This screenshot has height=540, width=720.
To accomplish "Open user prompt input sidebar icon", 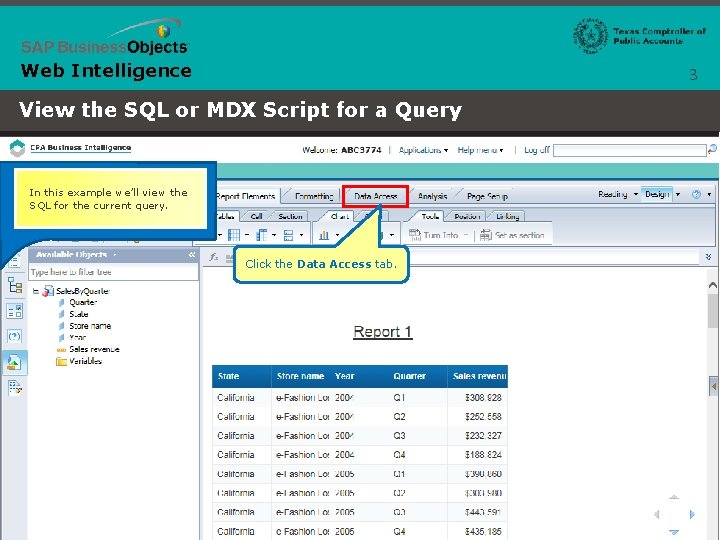I will 15,336.
